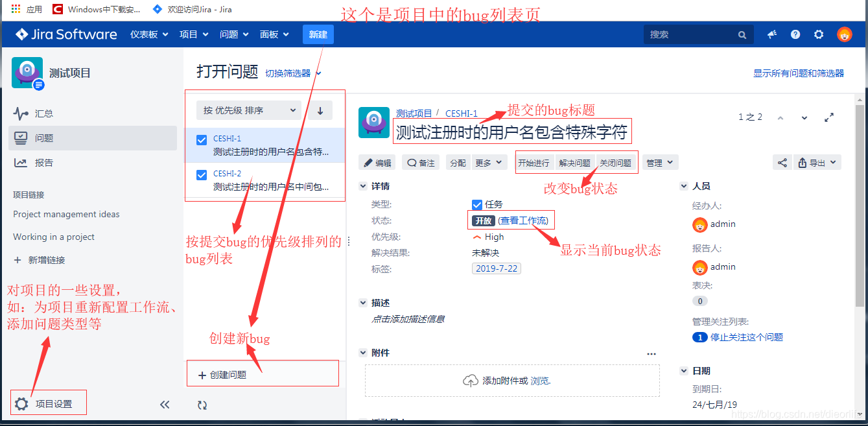This screenshot has width=868, height=426.
Task: Open the user avatar profile menu
Action: (844, 34)
